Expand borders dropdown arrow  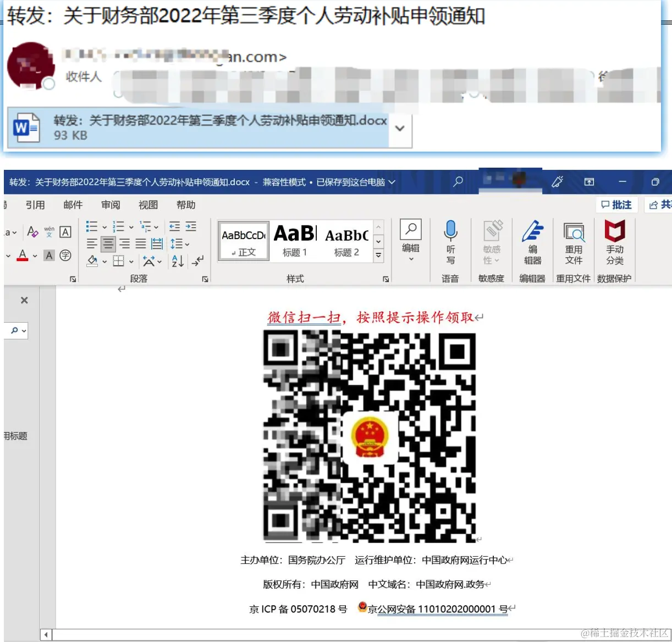pos(131,262)
